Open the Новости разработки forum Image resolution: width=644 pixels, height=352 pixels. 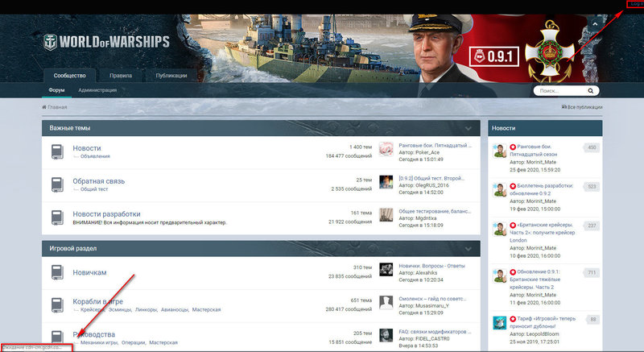point(106,214)
